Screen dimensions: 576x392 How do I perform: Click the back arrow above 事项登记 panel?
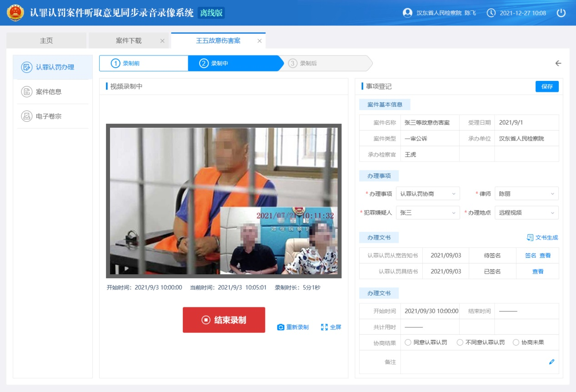(559, 63)
